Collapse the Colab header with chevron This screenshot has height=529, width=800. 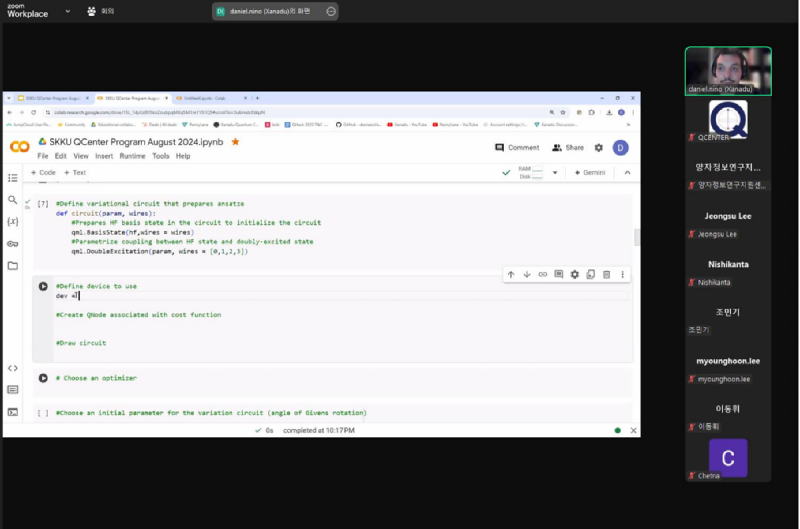click(x=627, y=173)
